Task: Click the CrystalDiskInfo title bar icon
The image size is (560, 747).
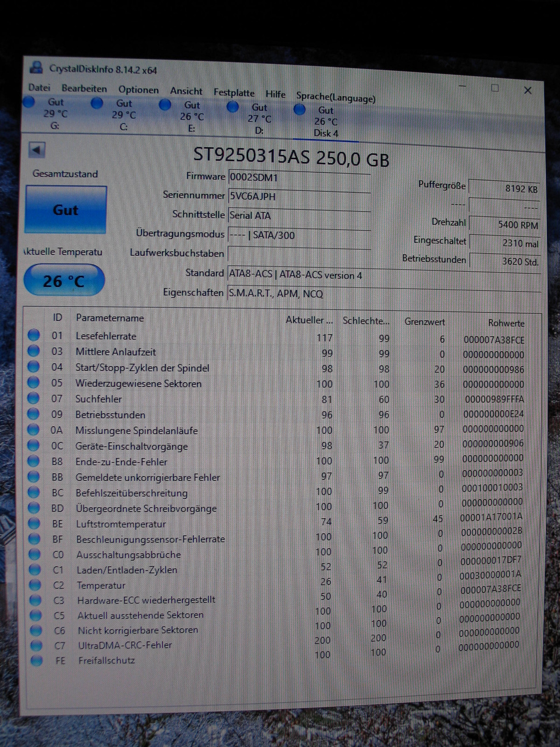Action: pos(36,68)
